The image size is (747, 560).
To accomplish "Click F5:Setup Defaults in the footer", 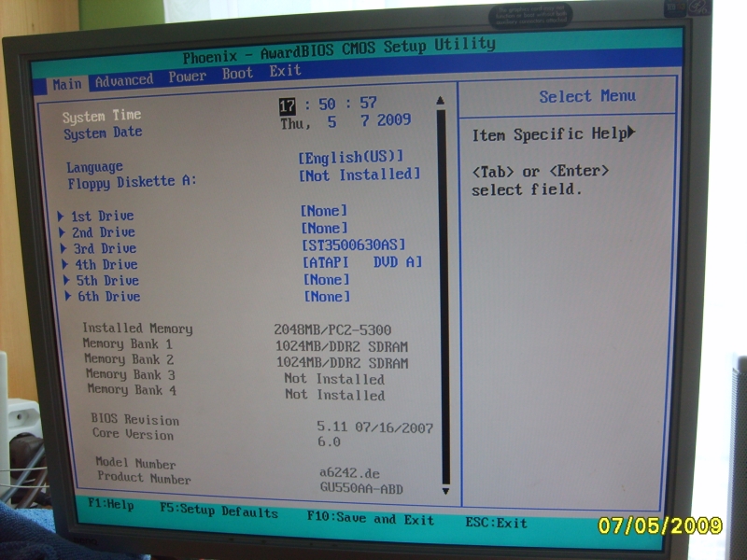I will 218,510.
